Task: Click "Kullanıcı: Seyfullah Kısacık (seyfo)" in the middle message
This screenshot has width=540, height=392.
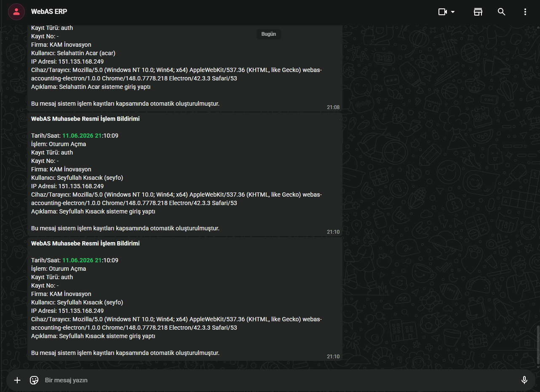Action: pos(77,178)
